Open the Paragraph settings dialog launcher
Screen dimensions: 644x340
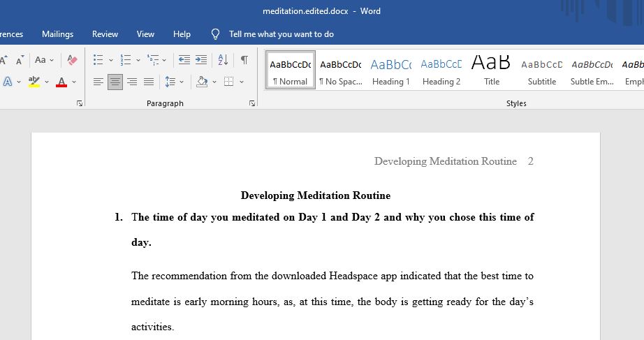click(x=252, y=103)
